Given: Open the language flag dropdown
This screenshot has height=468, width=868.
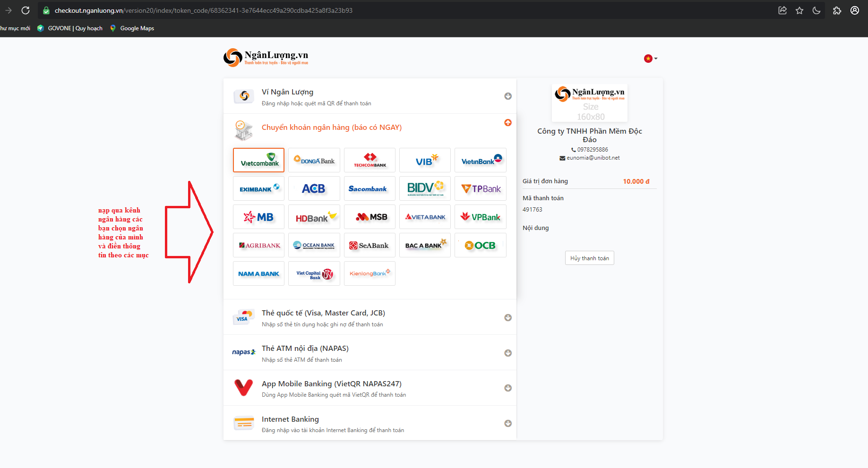Looking at the screenshot, I should pyautogui.click(x=650, y=59).
